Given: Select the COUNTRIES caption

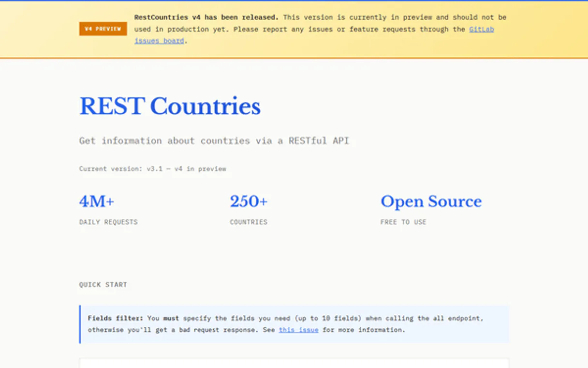Looking at the screenshot, I should click(x=249, y=222).
